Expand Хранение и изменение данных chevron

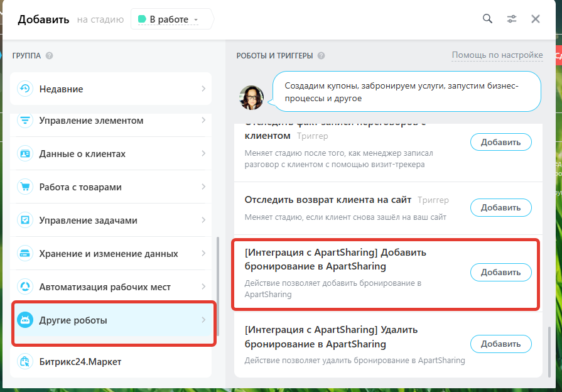203,253
